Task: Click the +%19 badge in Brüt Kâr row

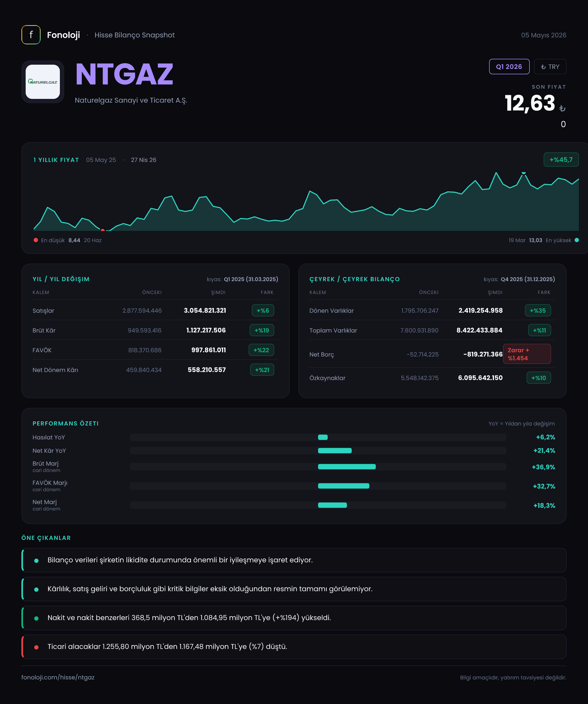Action: click(x=262, y=330)
